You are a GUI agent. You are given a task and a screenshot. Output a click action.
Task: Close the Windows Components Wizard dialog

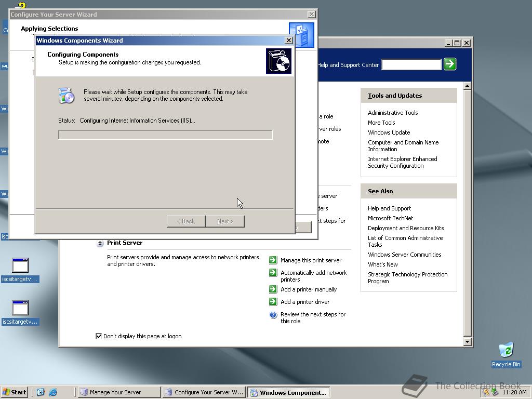pos(288,41)
